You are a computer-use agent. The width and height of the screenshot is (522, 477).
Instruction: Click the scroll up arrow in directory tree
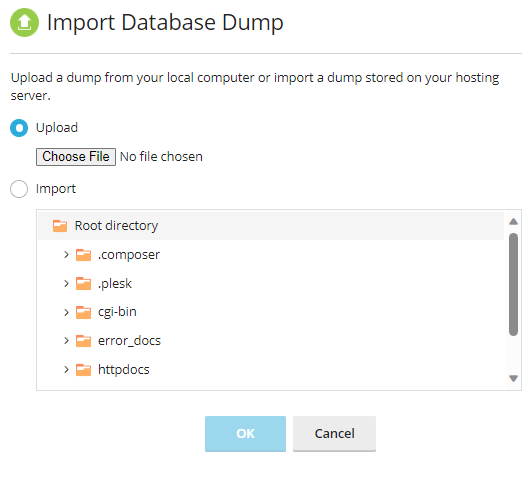[514, 222]
